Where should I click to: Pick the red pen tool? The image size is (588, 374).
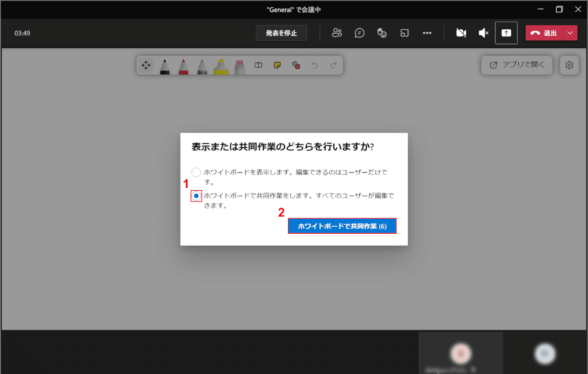click(183, 66)
